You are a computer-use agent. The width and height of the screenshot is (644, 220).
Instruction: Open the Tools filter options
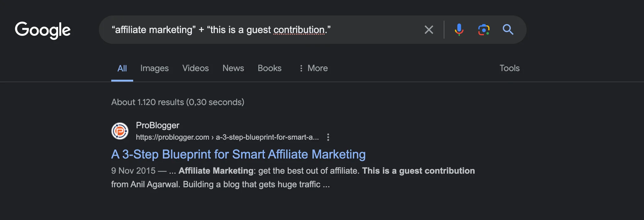click(x=509, y=68)
